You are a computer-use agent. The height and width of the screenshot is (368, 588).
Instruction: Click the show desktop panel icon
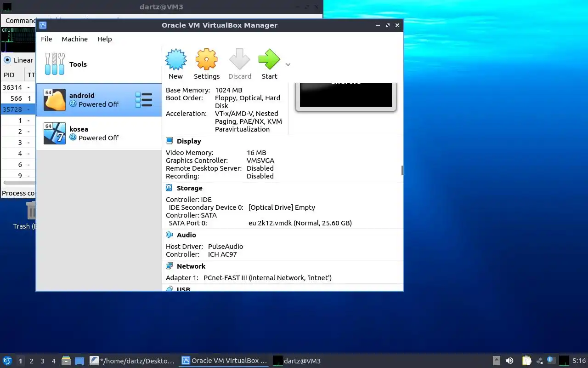79,361
